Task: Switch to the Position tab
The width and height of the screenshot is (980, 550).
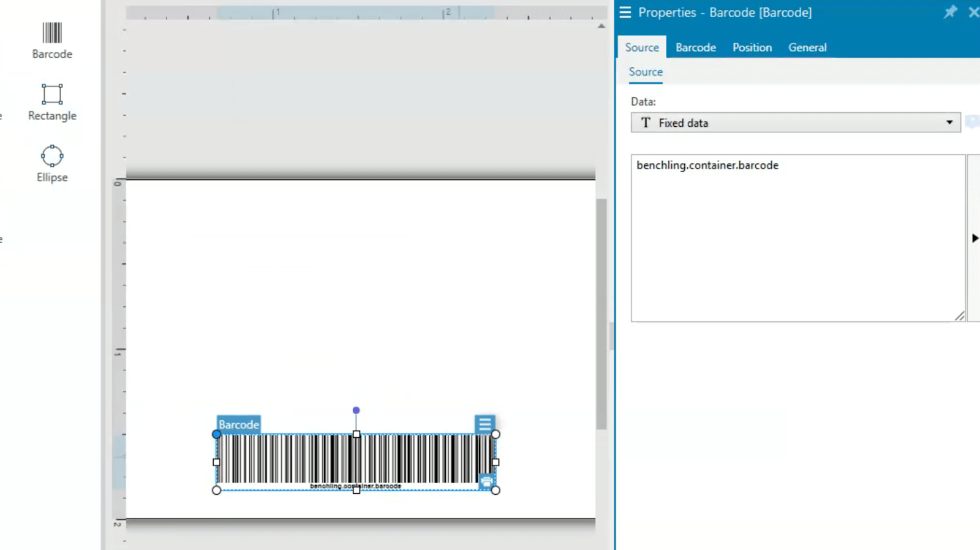Action: point(752,47)
